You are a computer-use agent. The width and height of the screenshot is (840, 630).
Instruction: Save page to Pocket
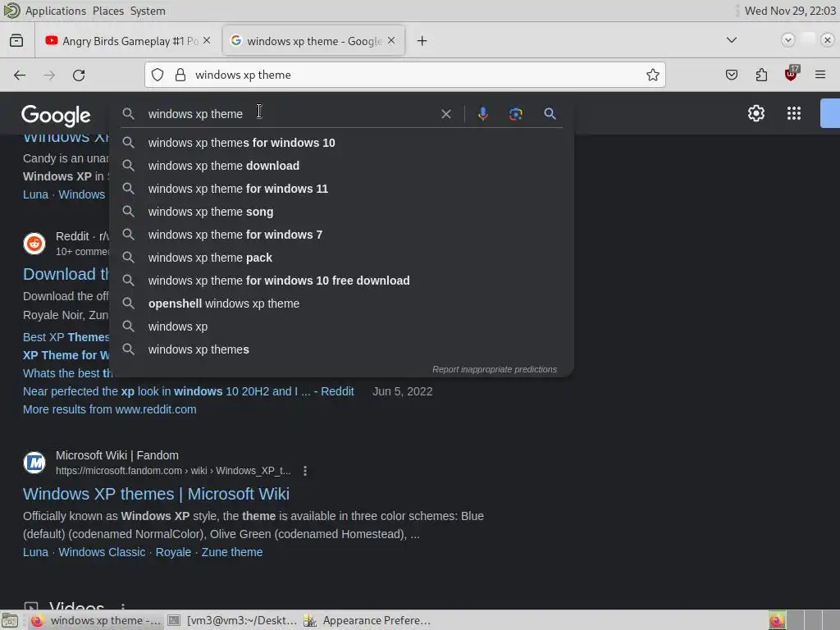coord(732,75)
